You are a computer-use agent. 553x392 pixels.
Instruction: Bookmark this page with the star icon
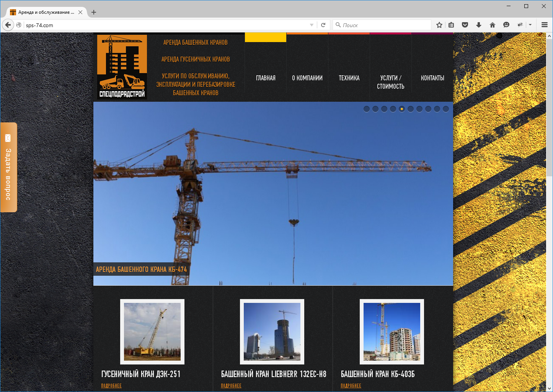point(439,25)
